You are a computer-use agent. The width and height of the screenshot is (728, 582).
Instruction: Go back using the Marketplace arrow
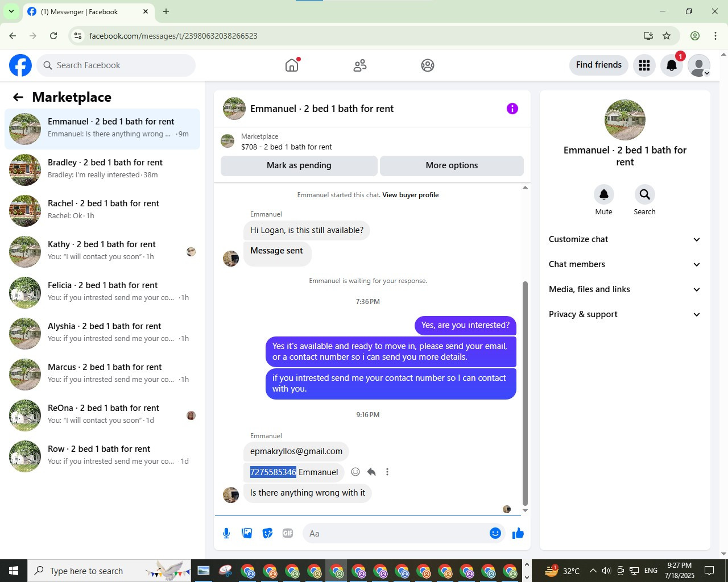click(18, 97)
